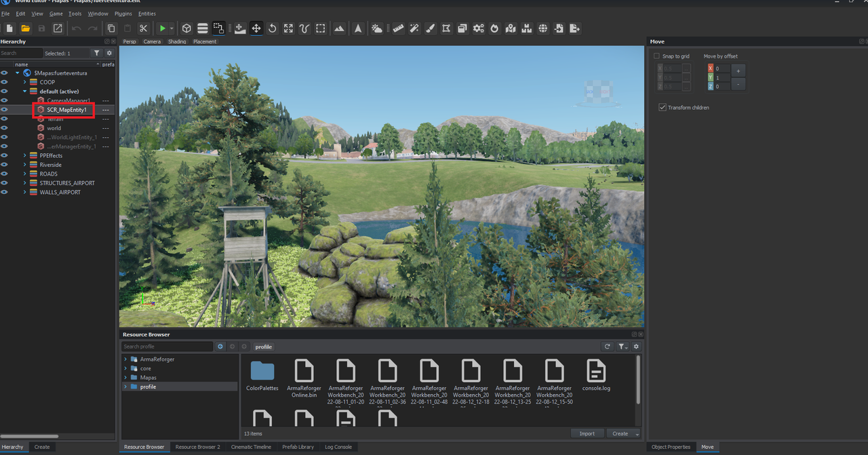This screenshot has width=868, height=455.
Task: Click the polygon area tool icon
Action: [446, 28]
